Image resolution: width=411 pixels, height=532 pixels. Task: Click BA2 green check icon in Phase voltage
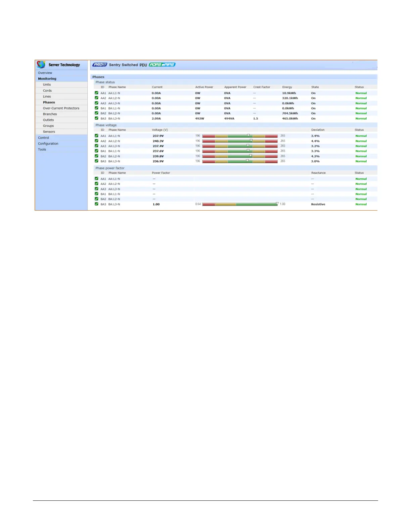pos(97,156)
